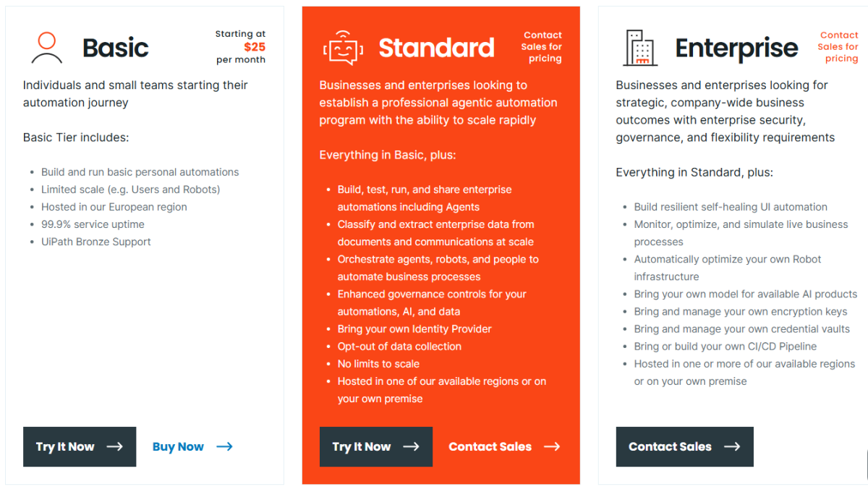
Task: Click Enterprise 'Contact Sales for pricing' text
Action: [x=838, y=47]
